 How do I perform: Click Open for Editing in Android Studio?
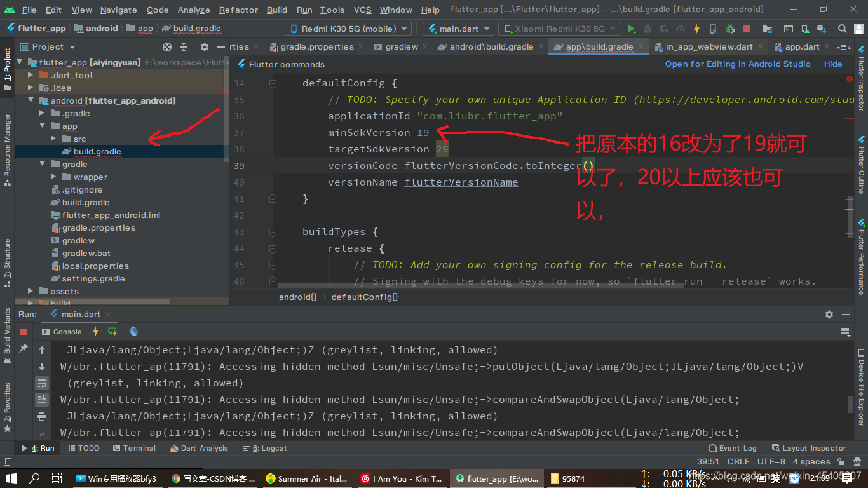point(737,64)
